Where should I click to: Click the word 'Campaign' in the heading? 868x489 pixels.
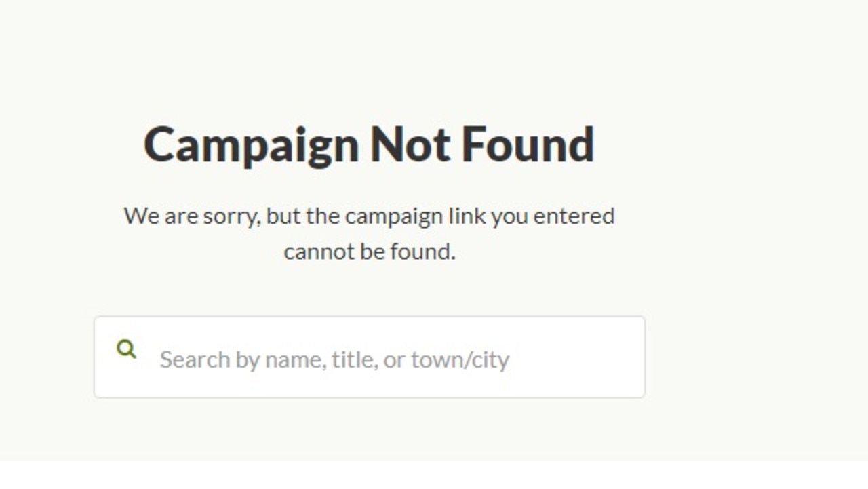251,145
